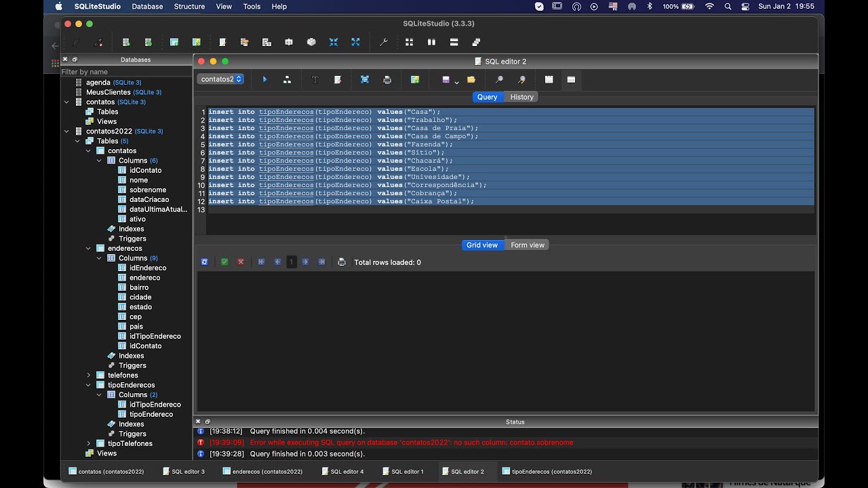This screenshot has height=488, width=868.
Task: Go to the last results page arrow
Action: pos(321,262)
